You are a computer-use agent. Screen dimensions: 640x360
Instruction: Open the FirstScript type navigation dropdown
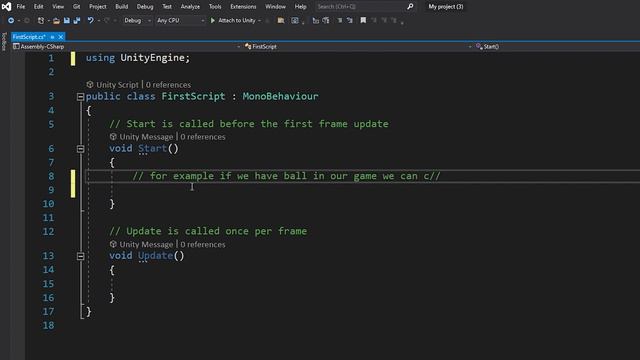[358, 47]
